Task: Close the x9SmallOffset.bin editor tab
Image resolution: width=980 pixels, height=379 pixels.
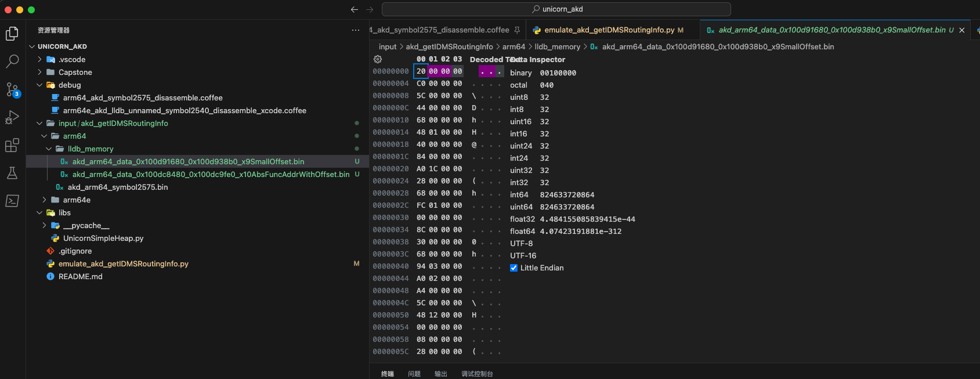Action: pos(962,30)
